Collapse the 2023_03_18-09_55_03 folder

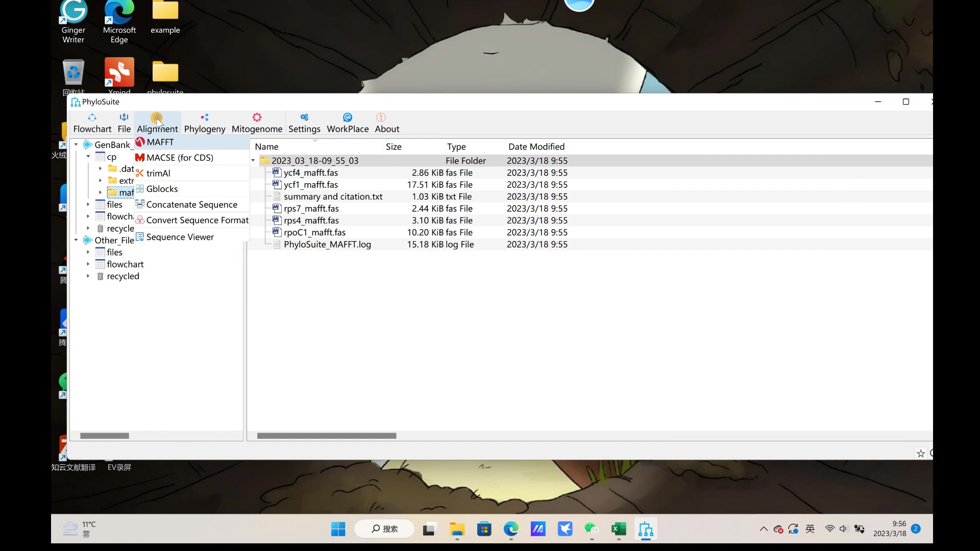tap(253, 161)
